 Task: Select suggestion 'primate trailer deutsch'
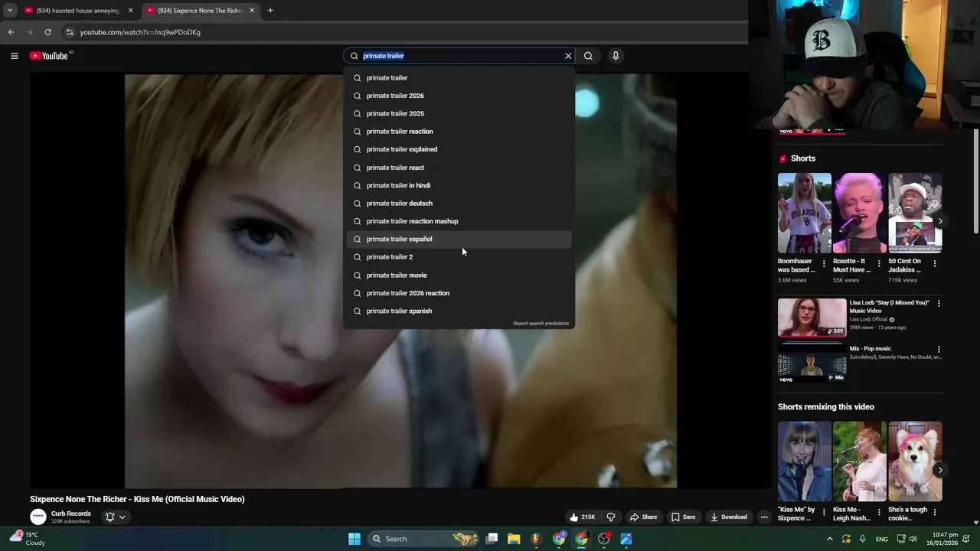459,204
